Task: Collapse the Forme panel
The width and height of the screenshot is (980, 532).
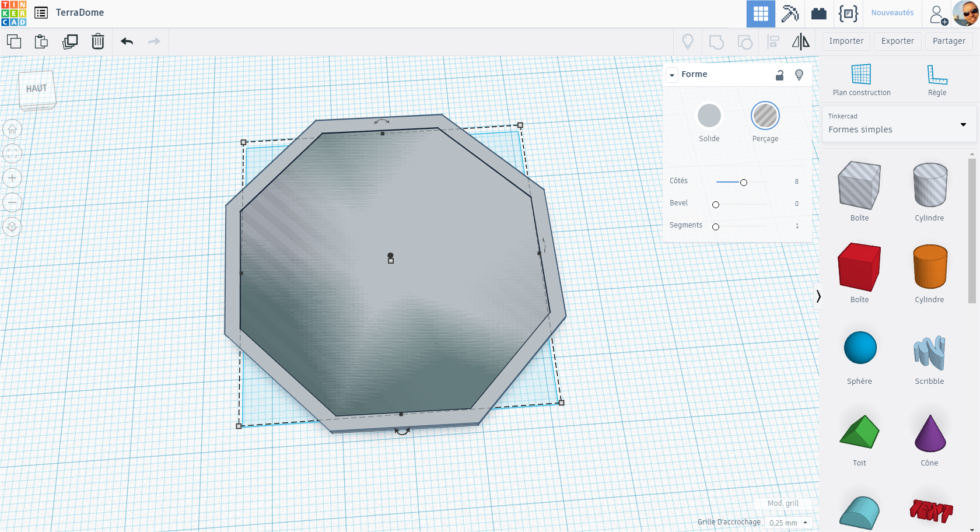Action: [x=671, y=75]
